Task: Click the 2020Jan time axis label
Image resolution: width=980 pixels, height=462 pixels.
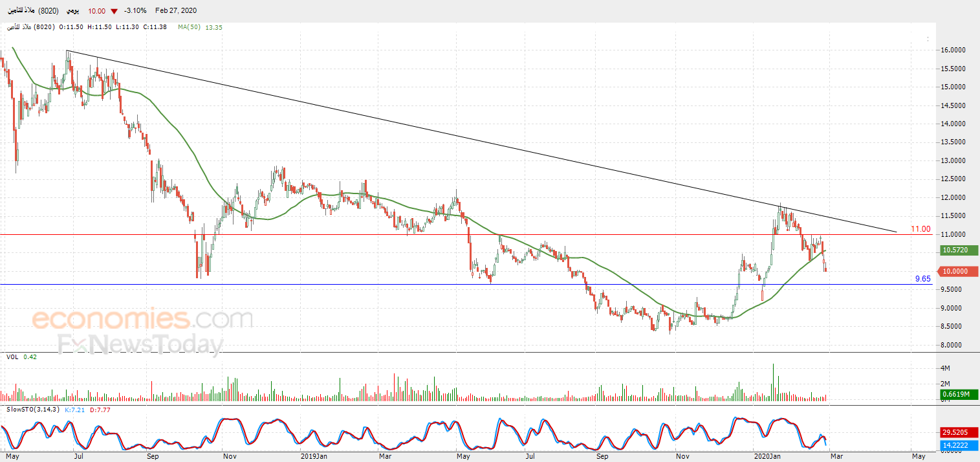Action: click(x=767, y=456)
